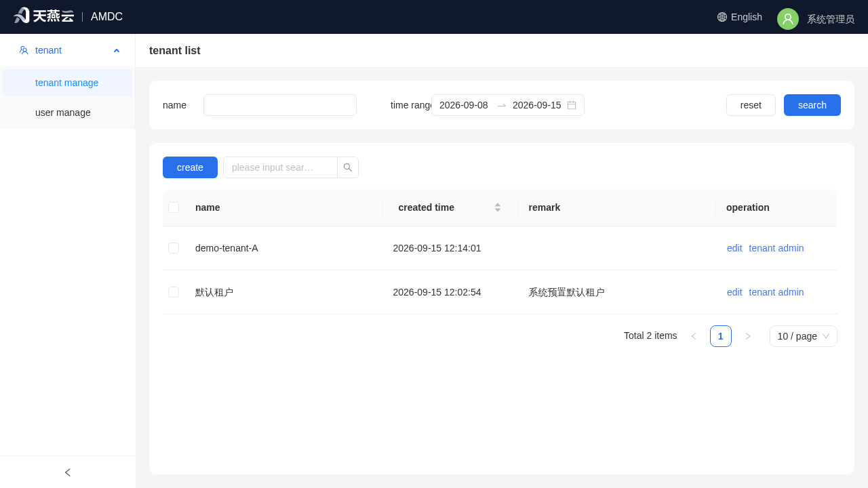This screenshot has height=488, width=868.
Task: Go to next page arrow
Action: 748,336
